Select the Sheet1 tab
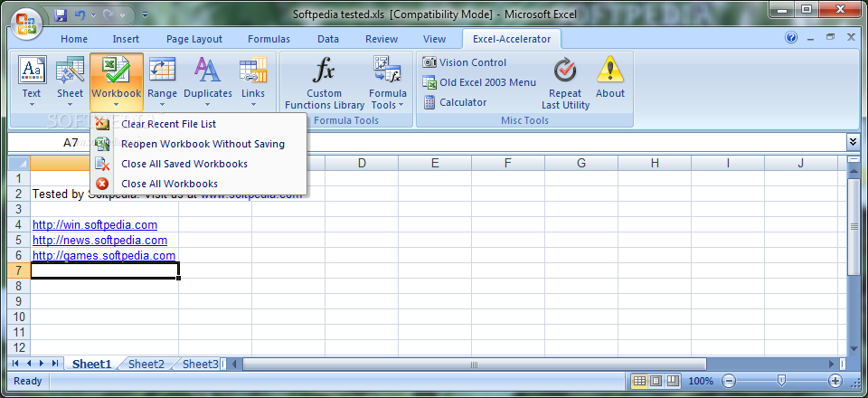Image resolution: width=868 pixels, height=398 pixels. coord(92,364)
